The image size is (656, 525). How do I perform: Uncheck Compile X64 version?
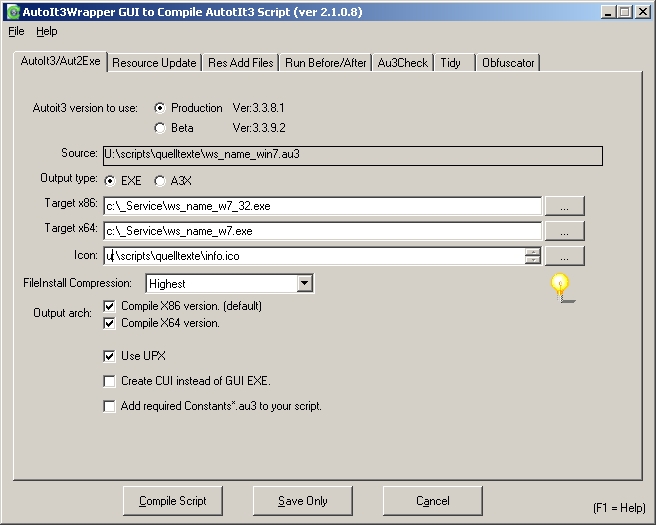pos(109,323)
